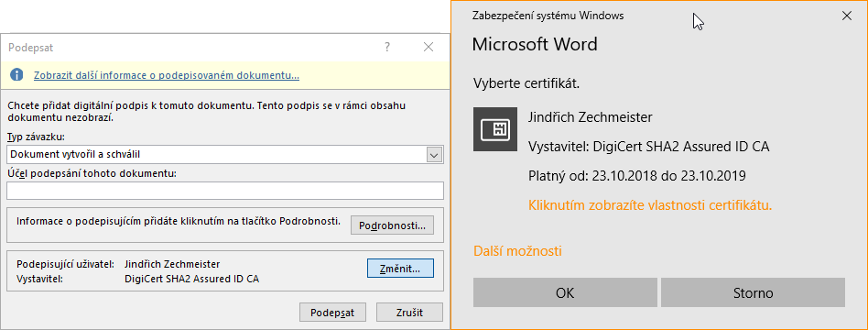Screen dimensions: 868x330
Task: Select the Dokument vytvořil a schválil combo box
Action: click(225, 155)
